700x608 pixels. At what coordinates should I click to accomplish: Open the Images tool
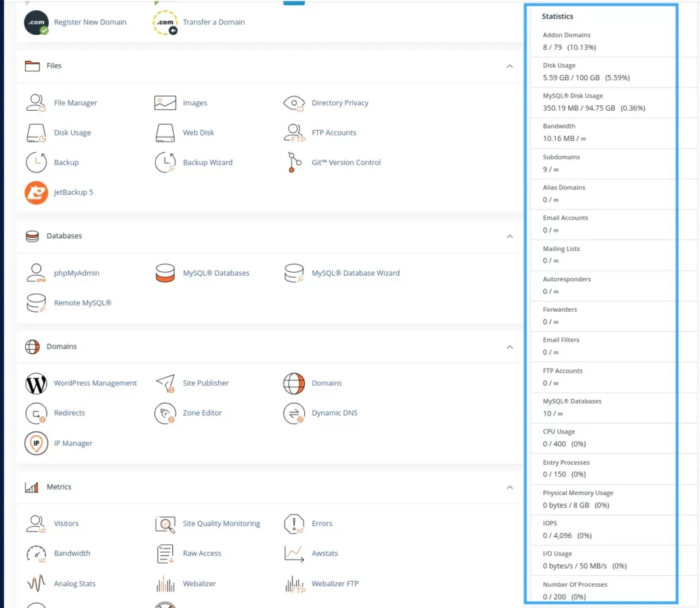click(x=195, y=103)
